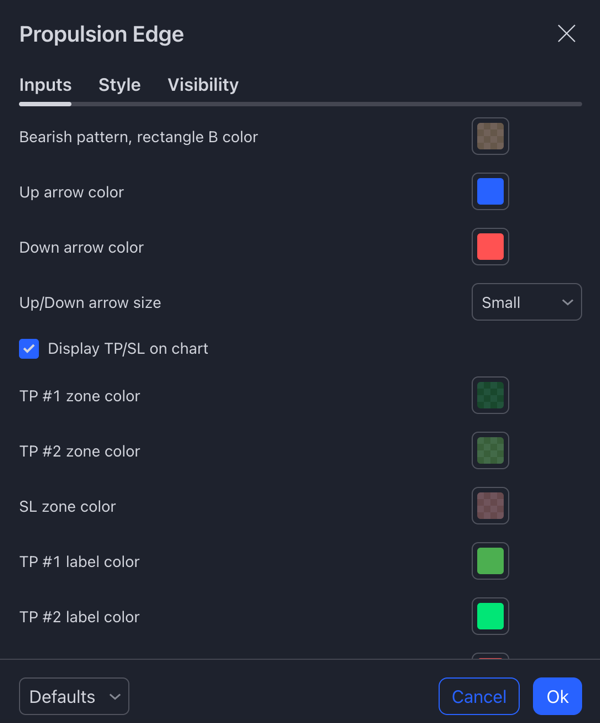Expand the Defaults dropdown menu

pos(74,696)
